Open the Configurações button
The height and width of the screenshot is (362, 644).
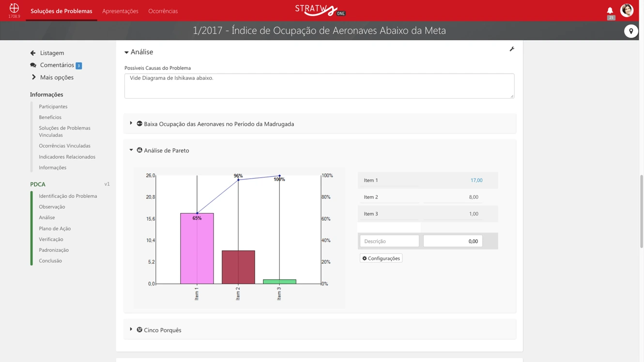[381, 258]
